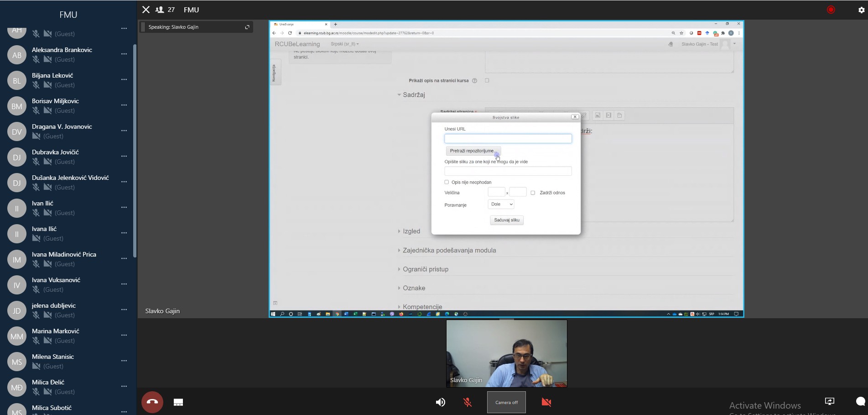The image size is (868, 415).
Task: Click the DV avatar of Dragana V. Jovanovic
Action: click(x=17, y=132)
